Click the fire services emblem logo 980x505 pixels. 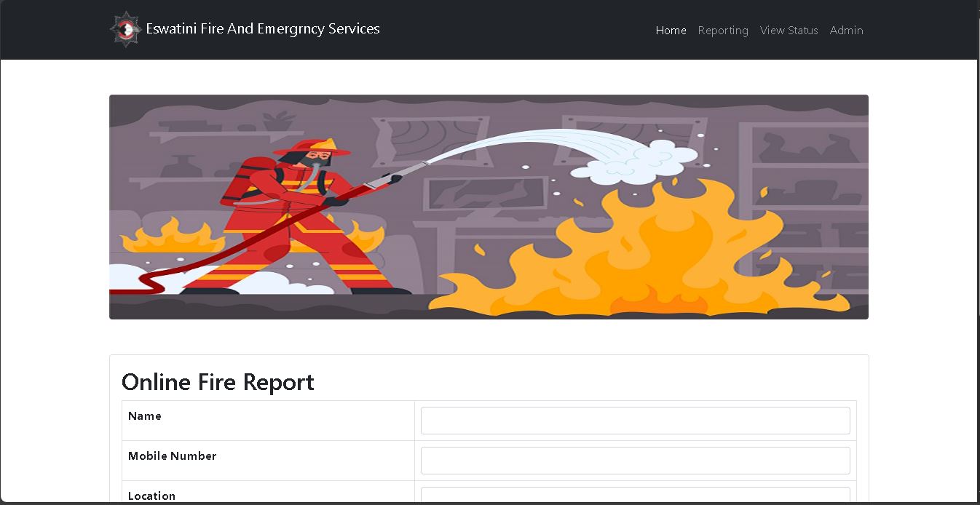125,30
